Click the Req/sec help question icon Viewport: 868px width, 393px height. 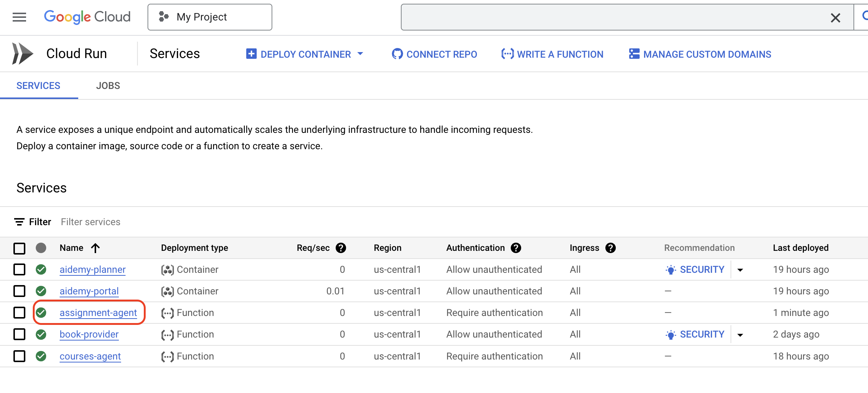[340, 248]
